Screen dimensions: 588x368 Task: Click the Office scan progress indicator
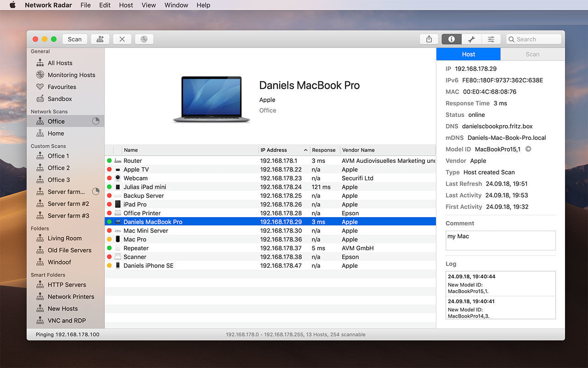96,121
